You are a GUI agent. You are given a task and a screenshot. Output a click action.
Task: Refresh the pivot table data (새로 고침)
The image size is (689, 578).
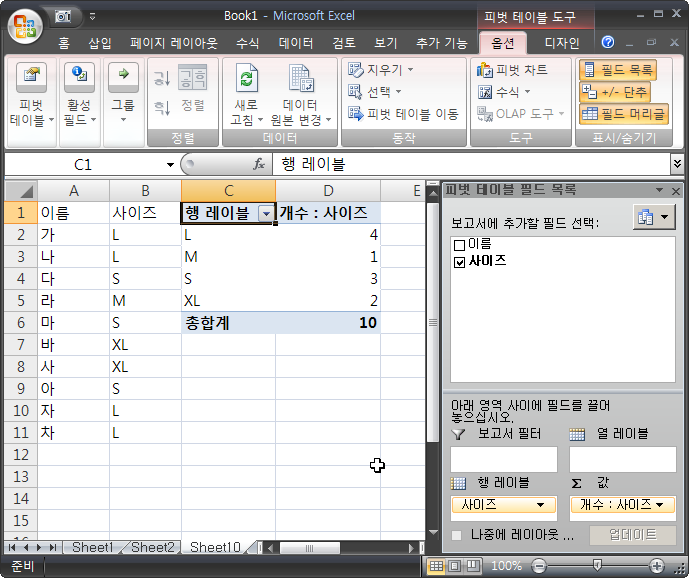(246, 95)
